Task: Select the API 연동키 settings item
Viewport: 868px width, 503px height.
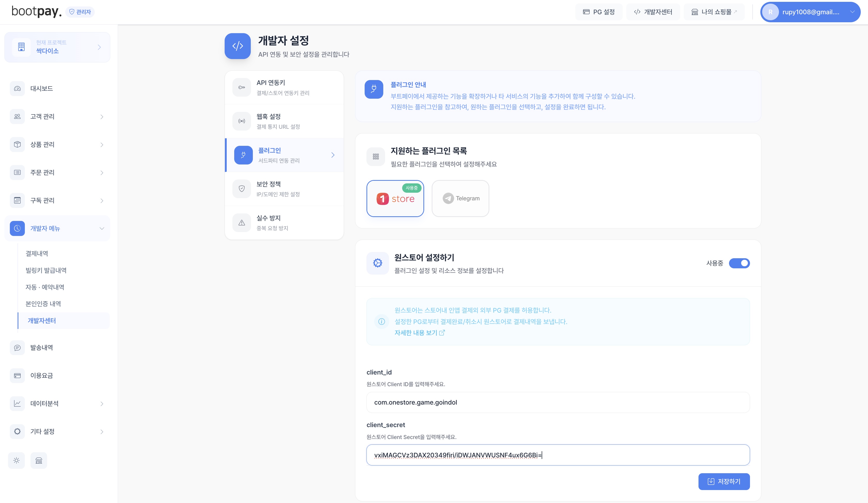Action: (284, 87)
